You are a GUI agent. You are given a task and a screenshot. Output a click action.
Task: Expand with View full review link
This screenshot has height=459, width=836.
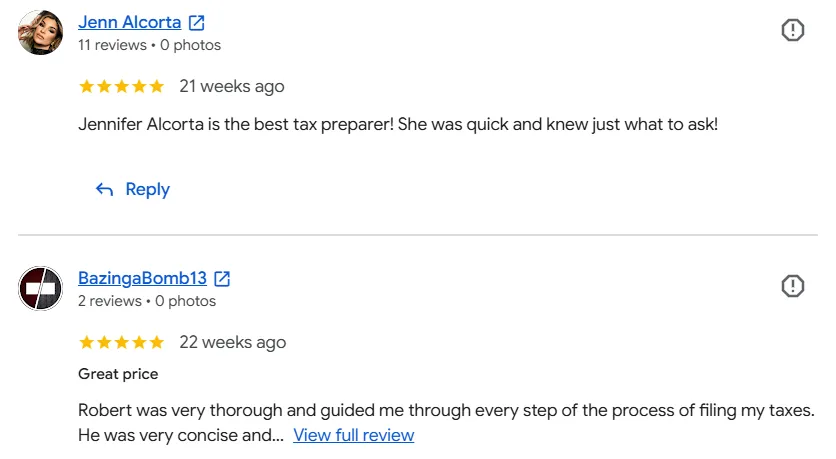[x=353, y=435]
